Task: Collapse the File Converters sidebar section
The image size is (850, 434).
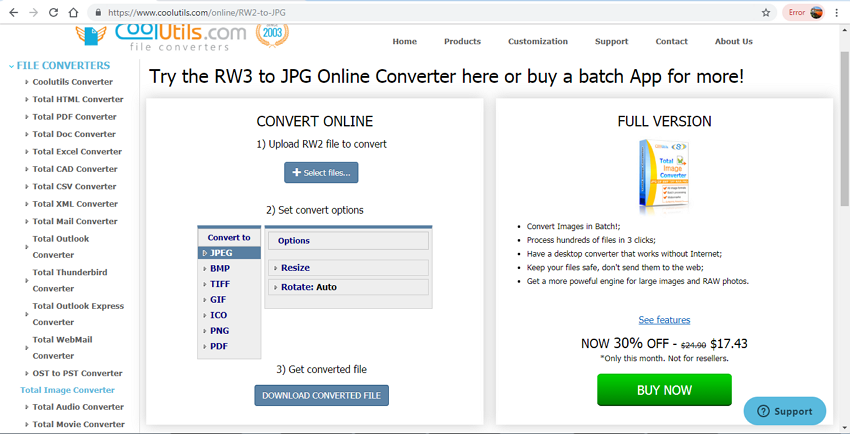Action: coord(60,65)
